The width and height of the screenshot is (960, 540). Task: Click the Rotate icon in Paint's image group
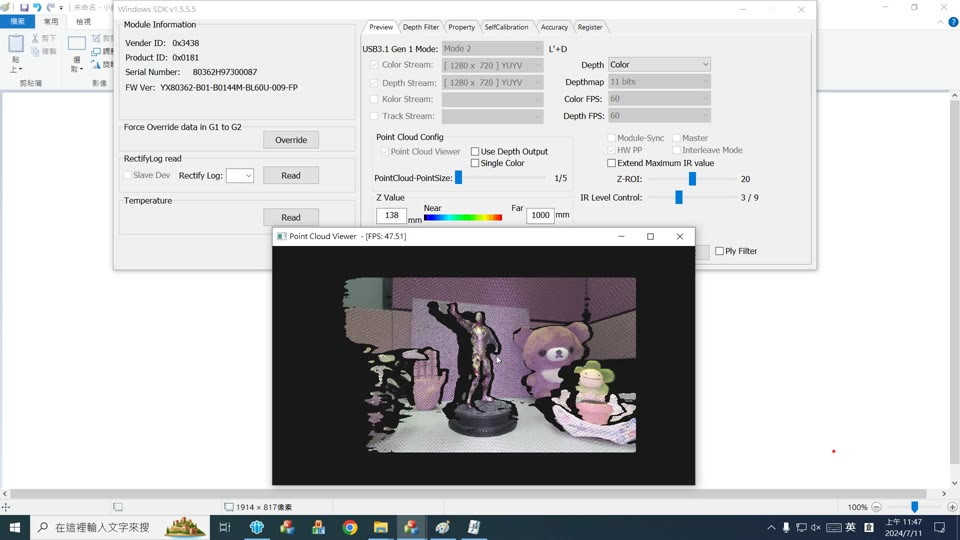click(96, 64)
